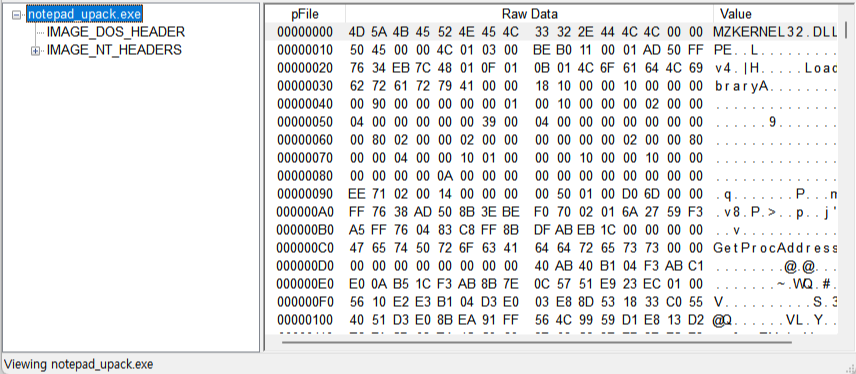The width and height of the screenshot is (856, 374).
Task: Select offset row 00000000
Action: (x=551, y=32)
